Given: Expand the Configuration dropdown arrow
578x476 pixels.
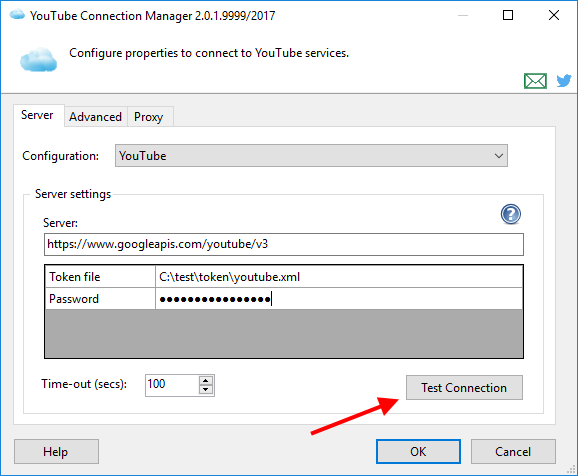Looking at the screenshot, I should [x=499, y=156].
